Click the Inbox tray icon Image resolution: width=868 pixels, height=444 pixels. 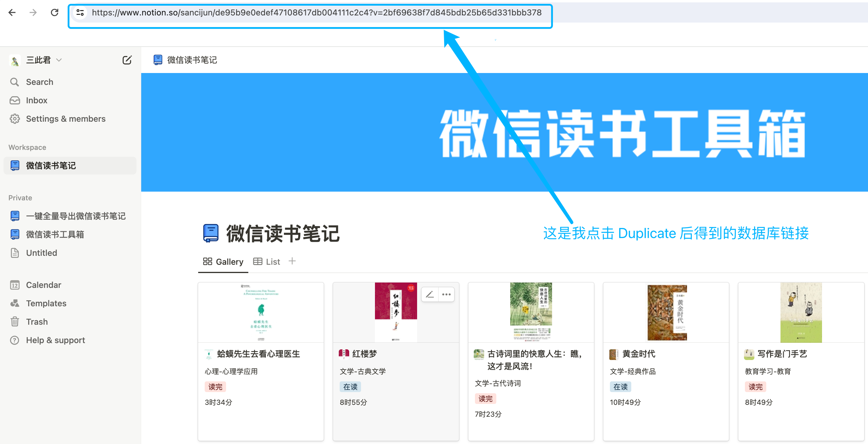[x=15, y=101]
